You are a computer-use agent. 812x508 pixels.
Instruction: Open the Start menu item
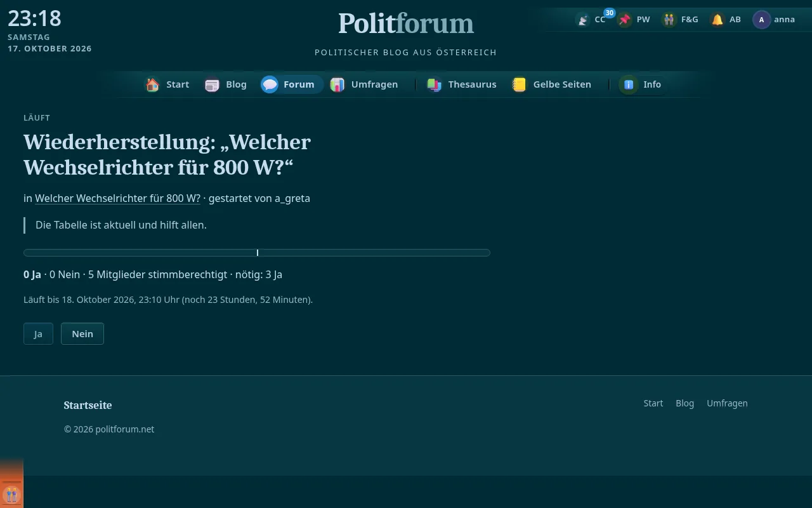click(x=167, y=84)
